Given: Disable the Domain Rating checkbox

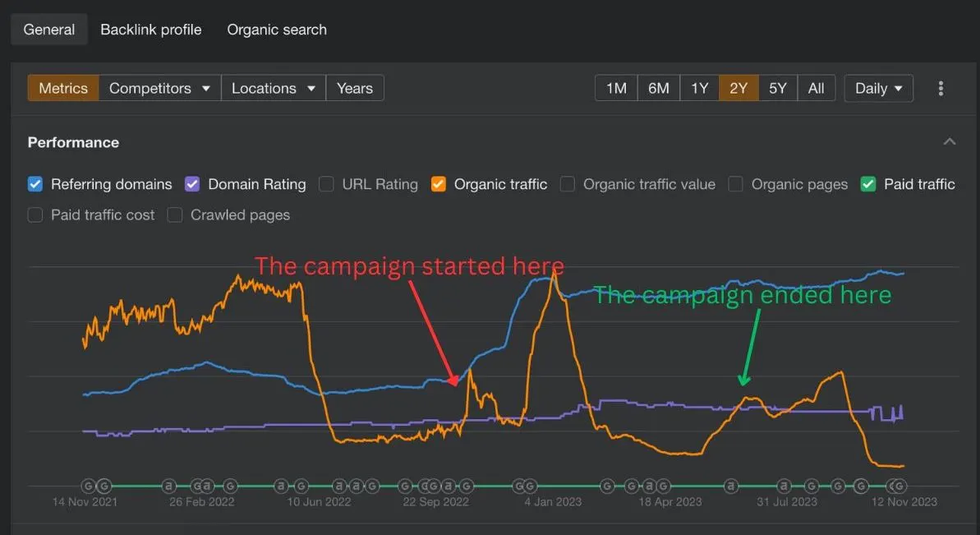Looking at the screenshot, I should [192, 184].
